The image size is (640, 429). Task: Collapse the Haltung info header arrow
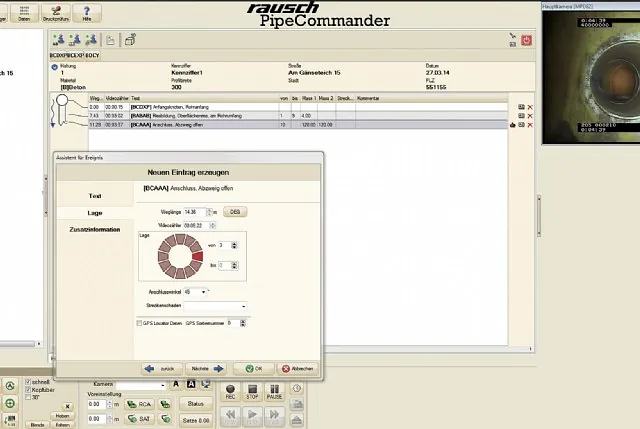[55, 67]
